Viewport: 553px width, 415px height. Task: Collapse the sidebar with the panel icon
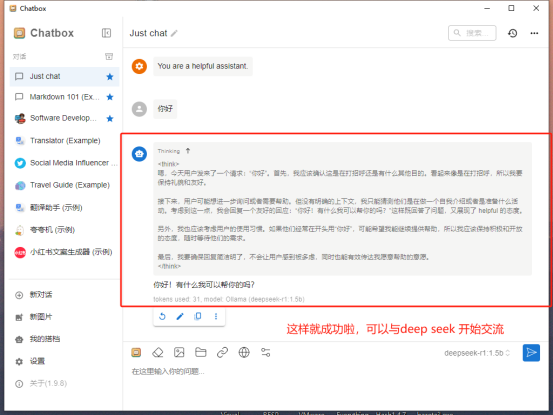106,33
